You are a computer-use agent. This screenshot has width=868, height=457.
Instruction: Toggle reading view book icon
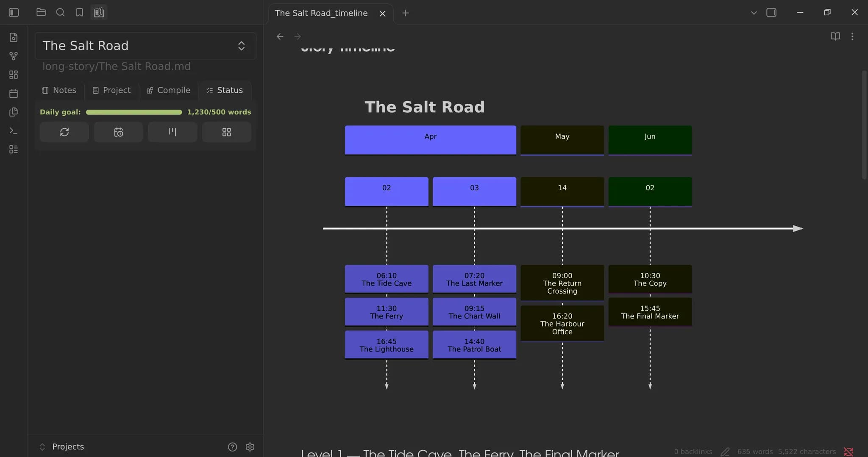coord(835,36)
